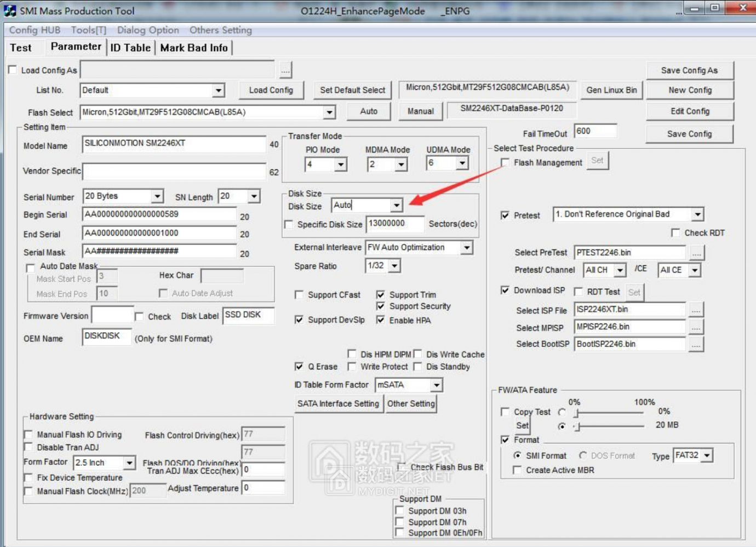This screenshot has width=756, height=547.
Task: Browse for Select PreTest file
Action: pos(696,253)
